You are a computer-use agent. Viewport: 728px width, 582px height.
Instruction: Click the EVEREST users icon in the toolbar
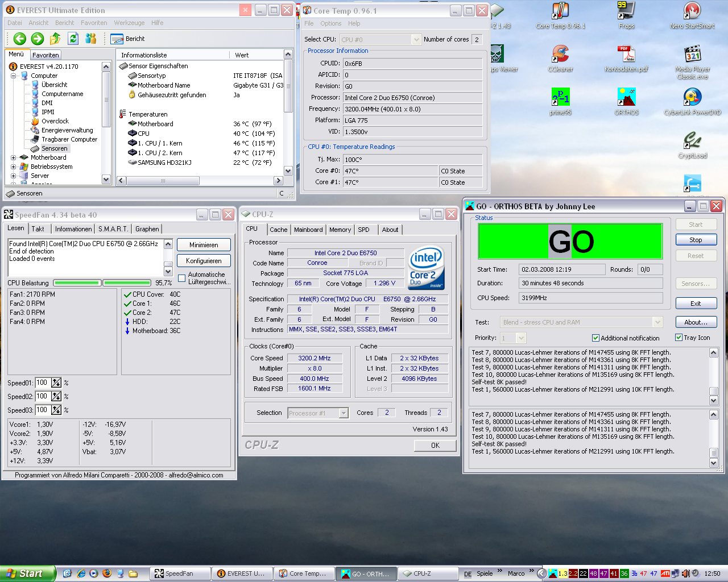click(90, 39)
